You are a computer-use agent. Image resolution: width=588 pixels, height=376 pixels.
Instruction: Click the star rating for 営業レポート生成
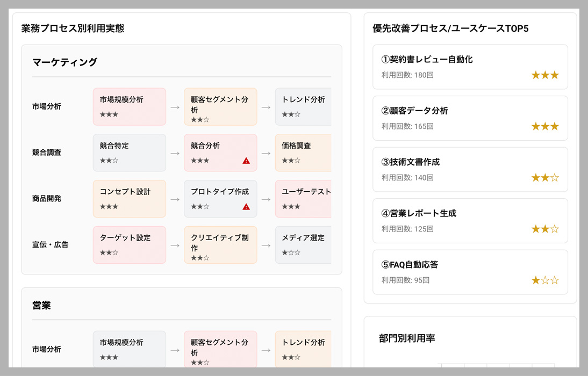pyautogui.click(x=545, y=229)
